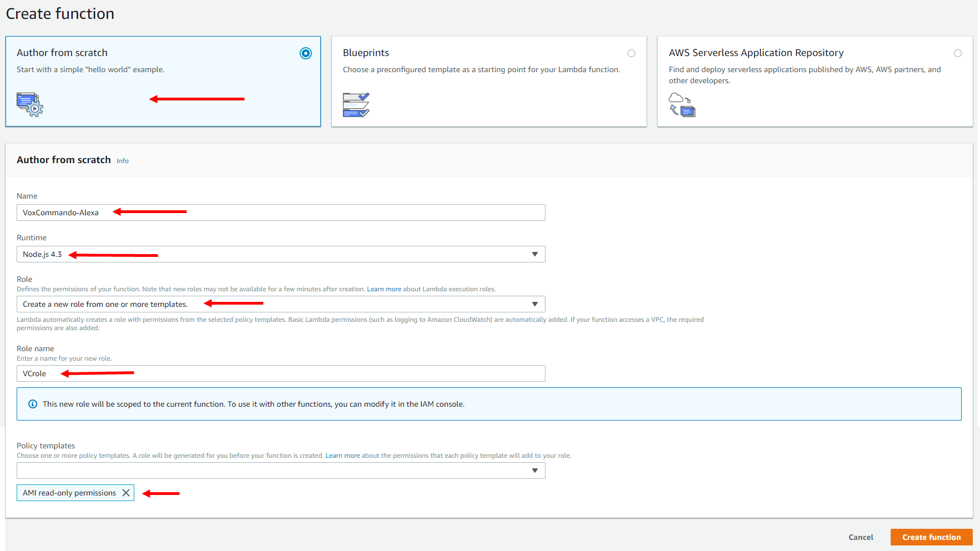The width and height of the screenshot is (980, 551).
Task: Click the Author from scratch gear-window icon
Action: click(x=30, y=104)
